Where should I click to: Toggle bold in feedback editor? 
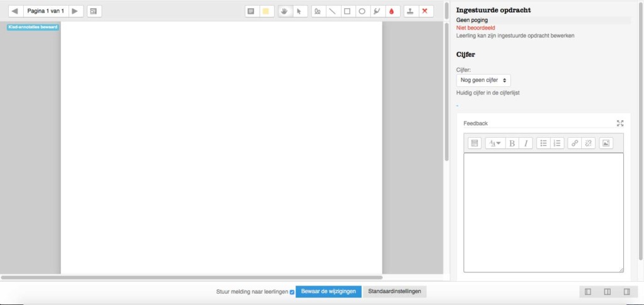(x=512, y=143)
